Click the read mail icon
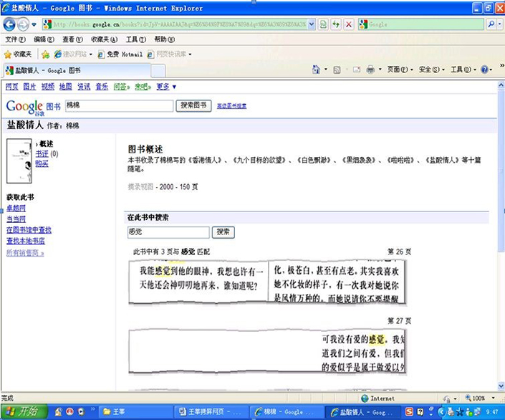This screenshot has height=420, width=505. click(x=357, y=70)
